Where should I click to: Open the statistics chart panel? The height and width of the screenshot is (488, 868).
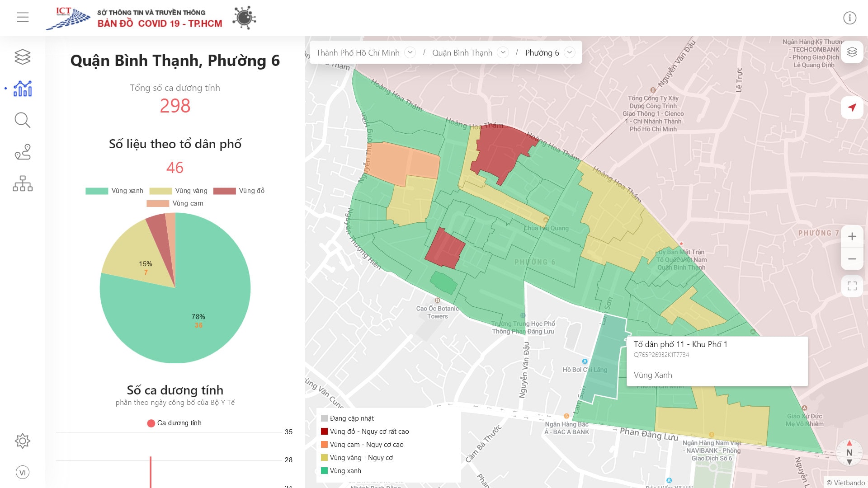[x=23, y=89]
